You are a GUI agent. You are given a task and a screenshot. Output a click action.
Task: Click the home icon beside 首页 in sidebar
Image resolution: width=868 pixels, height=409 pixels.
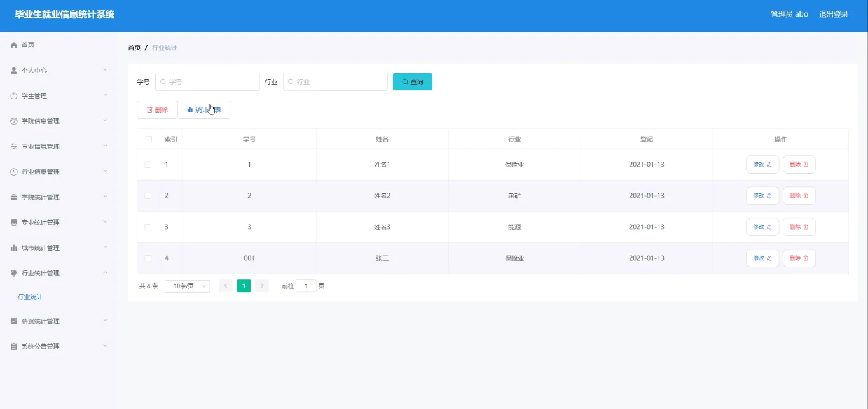14,45
